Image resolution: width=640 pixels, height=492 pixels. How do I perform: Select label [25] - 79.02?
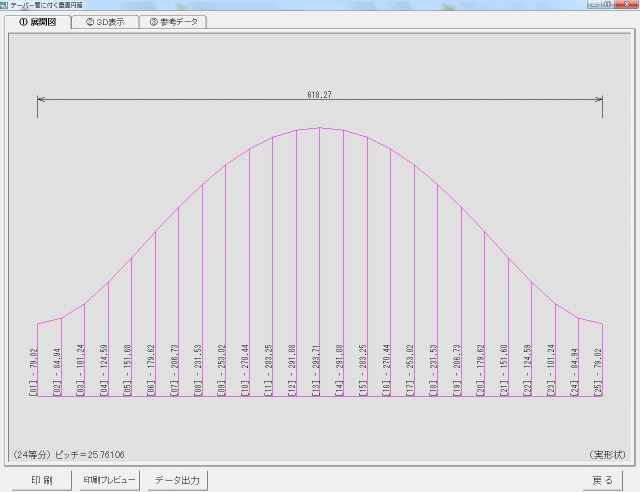click(x=598, y=372)
